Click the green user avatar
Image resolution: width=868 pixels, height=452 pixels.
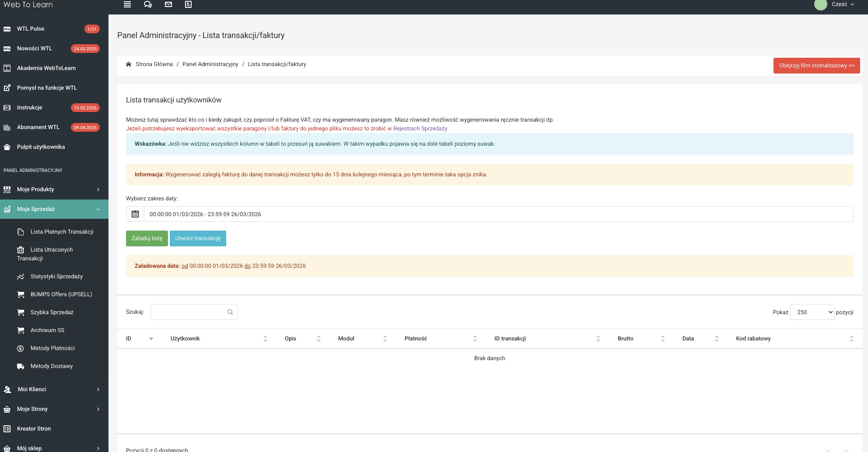tap(820, 4)
